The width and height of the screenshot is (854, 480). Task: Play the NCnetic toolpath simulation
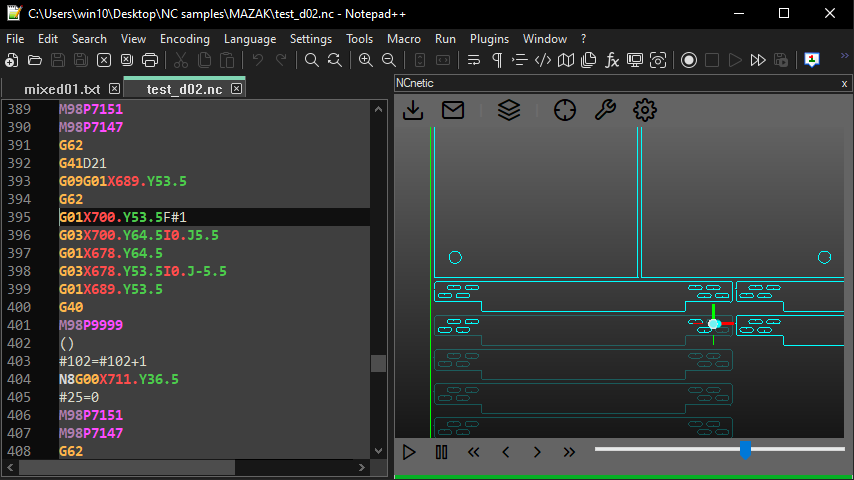409,452
